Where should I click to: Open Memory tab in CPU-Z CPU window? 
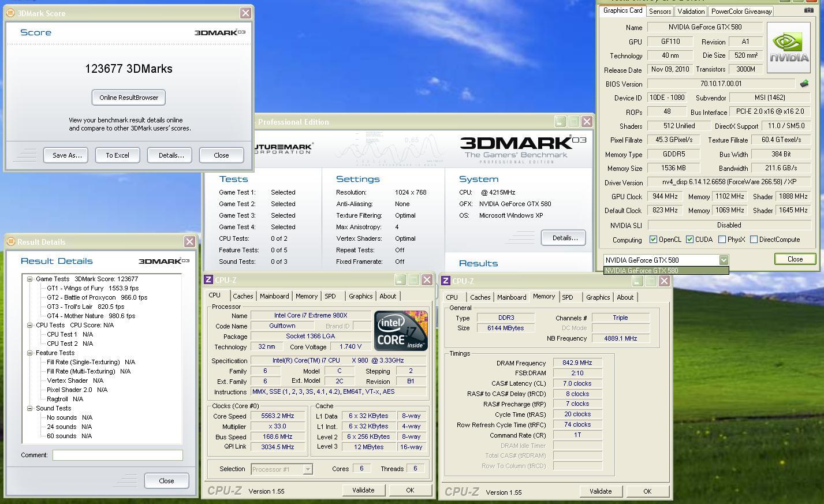[x=307, y=296]
